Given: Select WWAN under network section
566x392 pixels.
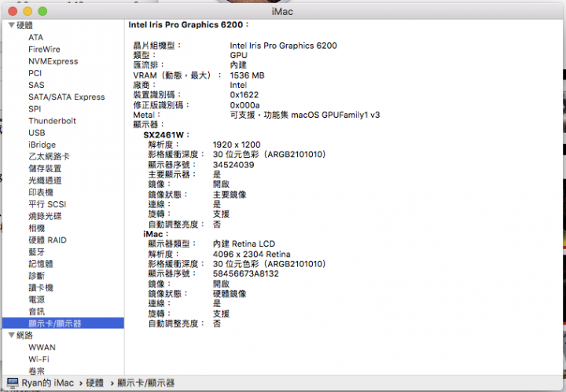Looking at the screenshot, I should click(x=42, y=347).
